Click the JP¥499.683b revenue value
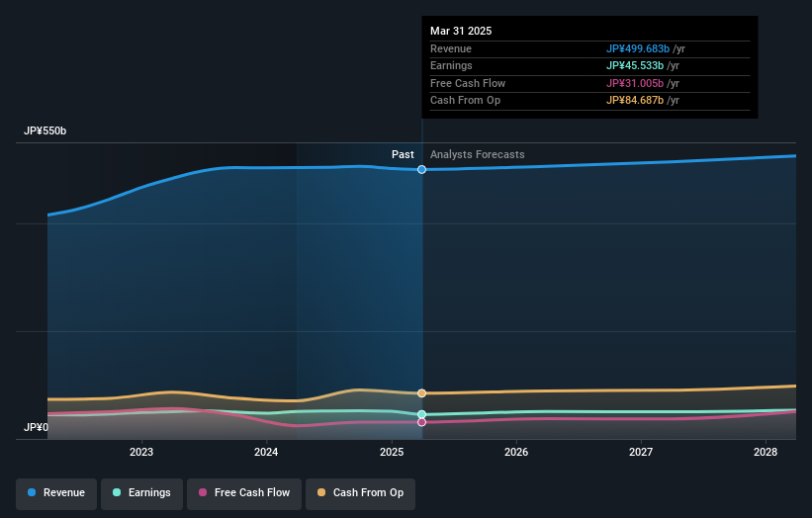Screen dimensions: 812x518 click(638, 48)
